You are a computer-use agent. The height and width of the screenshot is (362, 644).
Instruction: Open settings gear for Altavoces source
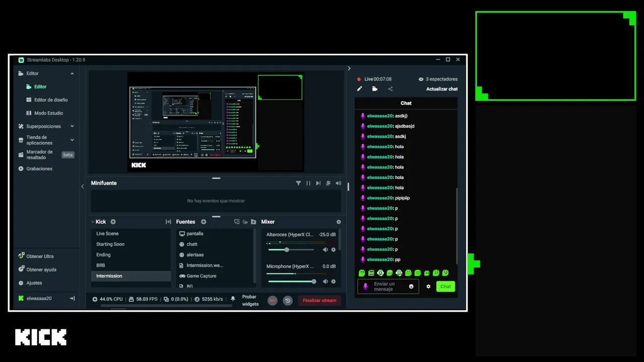[333, 250]
